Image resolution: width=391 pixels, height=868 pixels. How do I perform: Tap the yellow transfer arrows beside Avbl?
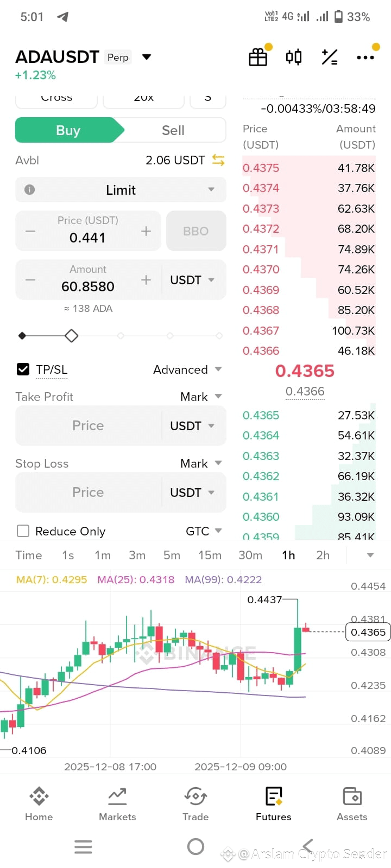click(x=218, y=160)
